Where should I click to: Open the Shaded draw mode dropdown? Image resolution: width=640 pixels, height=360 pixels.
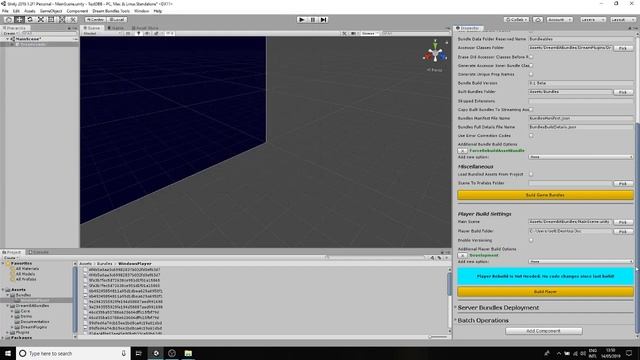102,33
